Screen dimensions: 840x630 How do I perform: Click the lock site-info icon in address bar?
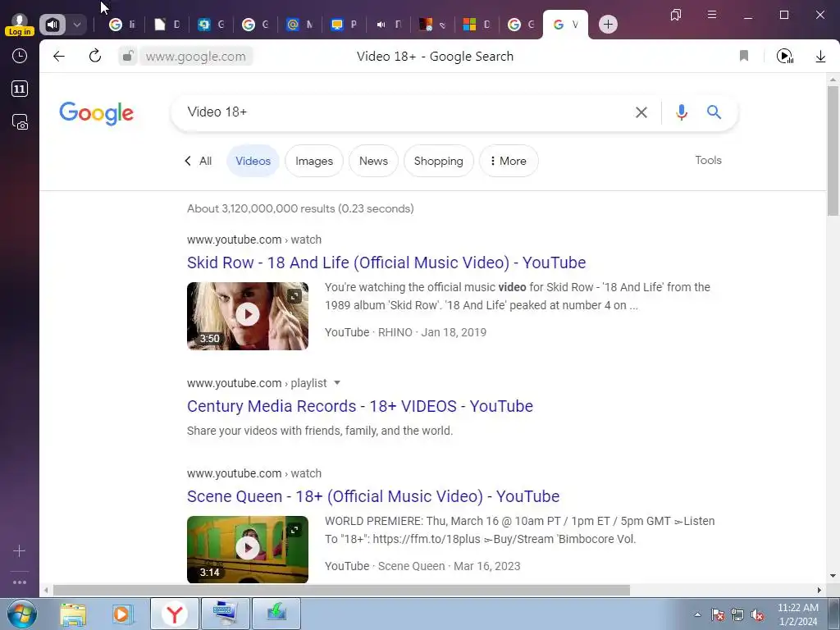[x=127, y=56]
